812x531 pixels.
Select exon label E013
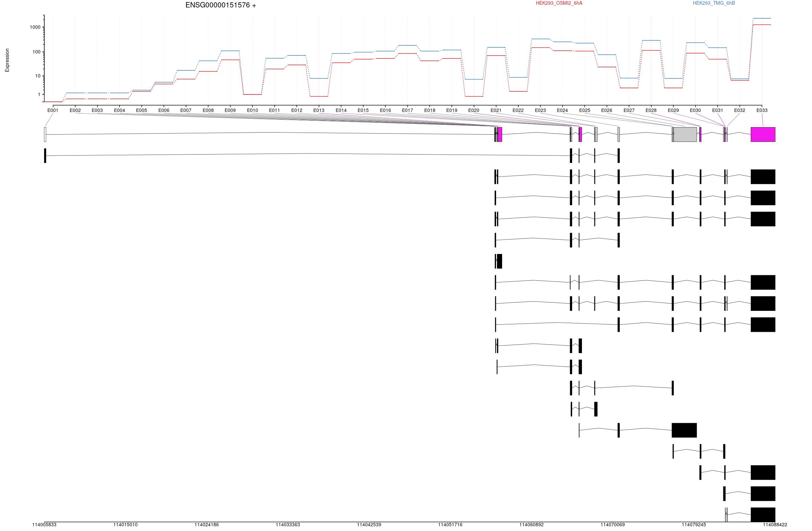(x=319, y=110)
